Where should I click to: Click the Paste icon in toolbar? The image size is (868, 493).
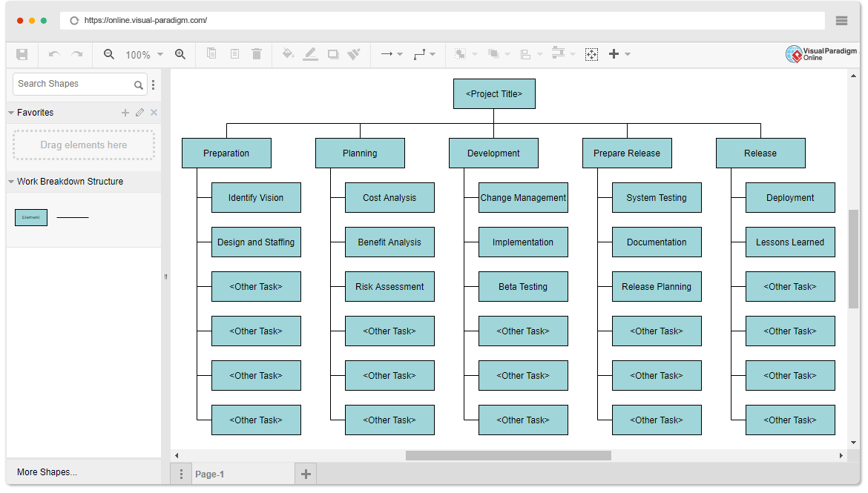[x=234, y=53]
